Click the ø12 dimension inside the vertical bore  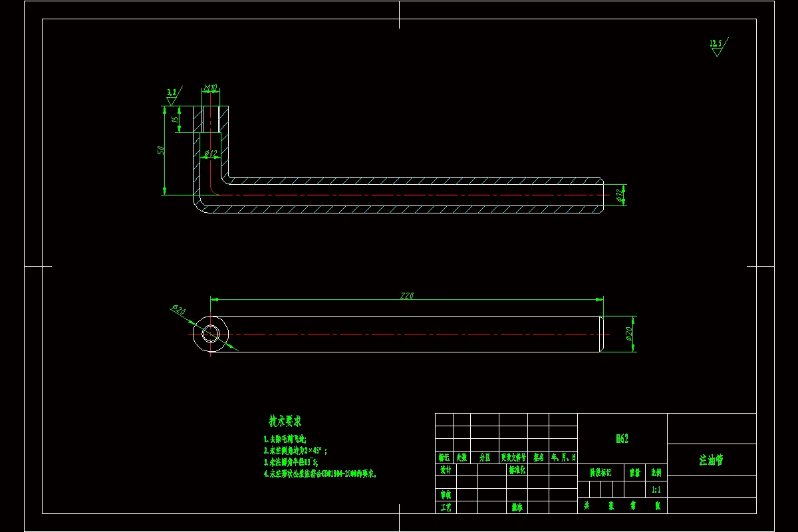pyautogui.click(x=211, y=154)
